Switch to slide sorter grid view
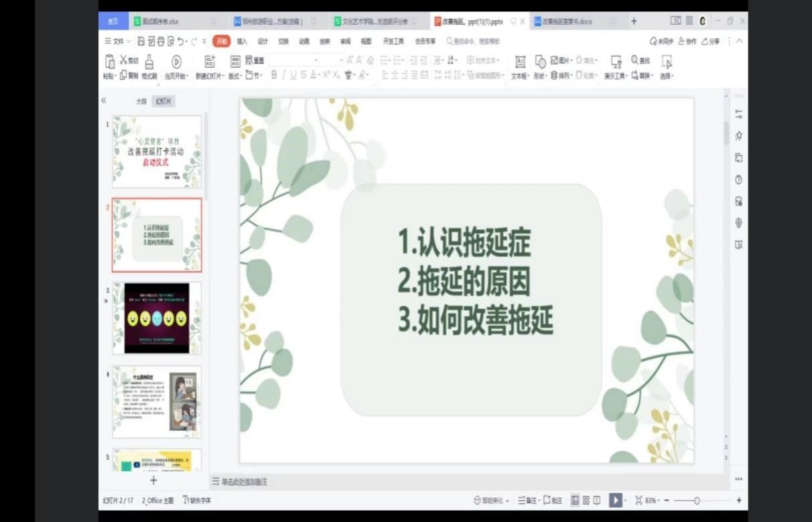Image resolution: width=812 pixels, height=522 pixels. (586, 501)
